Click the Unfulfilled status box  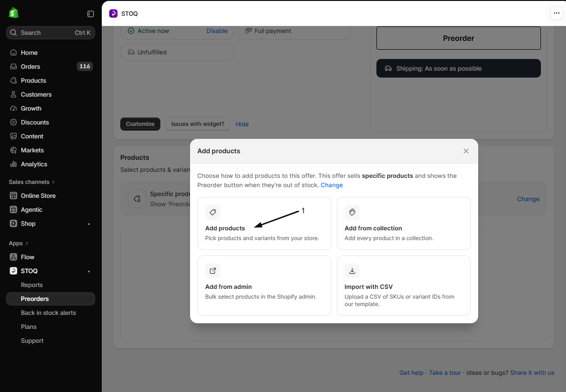[177, 52]
